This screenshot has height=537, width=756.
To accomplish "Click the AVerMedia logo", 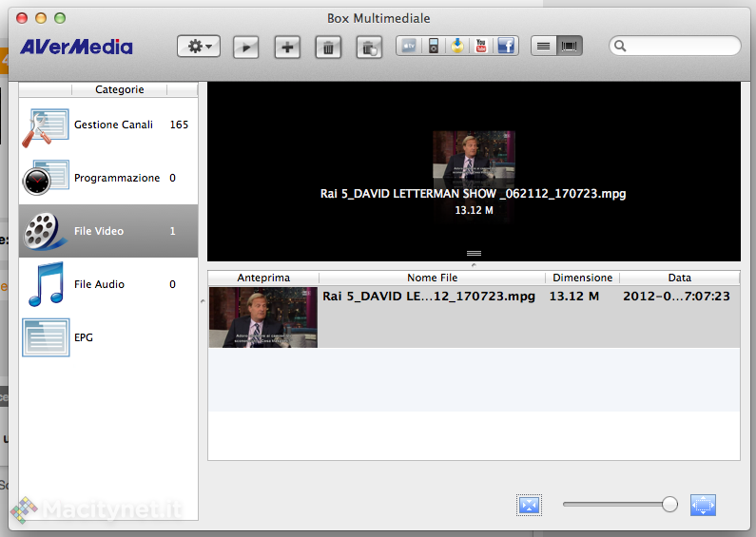I will (76, 47).
